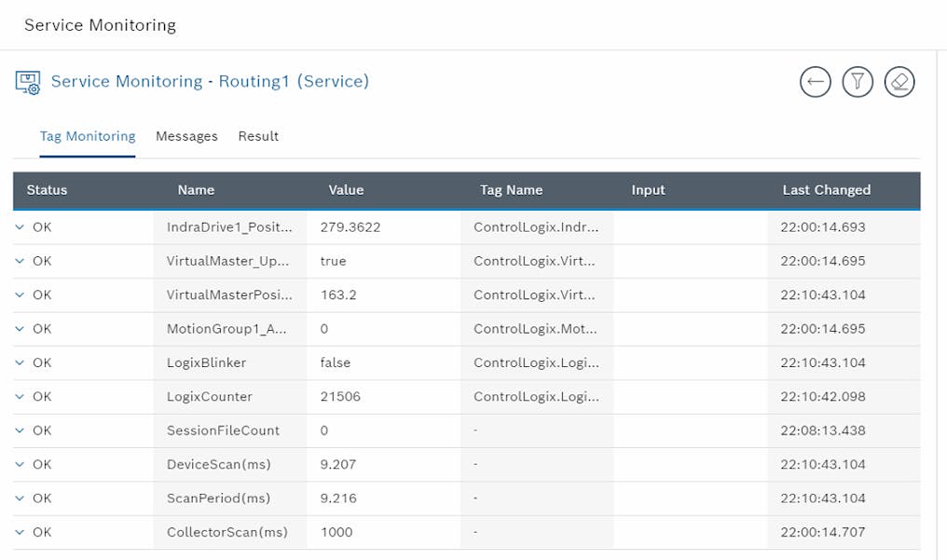Click the Value column header
The image size is (947, 560).
click(346, 190)
